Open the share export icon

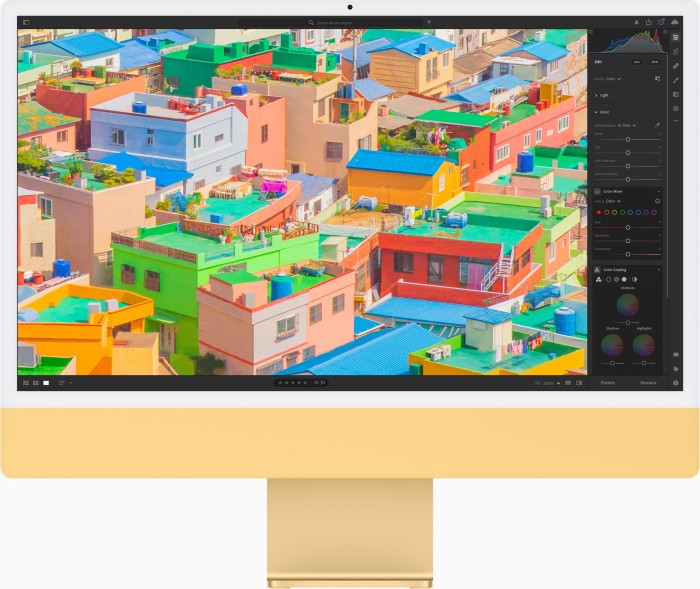(649, 21)
